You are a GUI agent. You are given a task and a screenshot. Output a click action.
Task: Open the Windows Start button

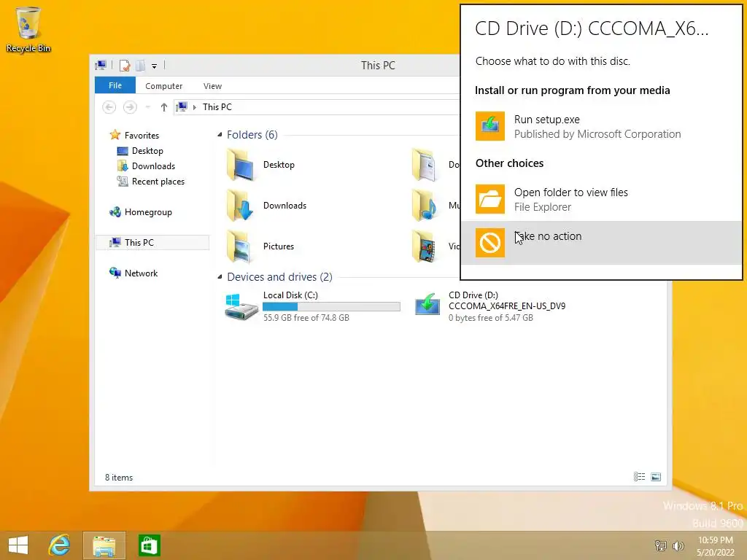pos(18,545)
